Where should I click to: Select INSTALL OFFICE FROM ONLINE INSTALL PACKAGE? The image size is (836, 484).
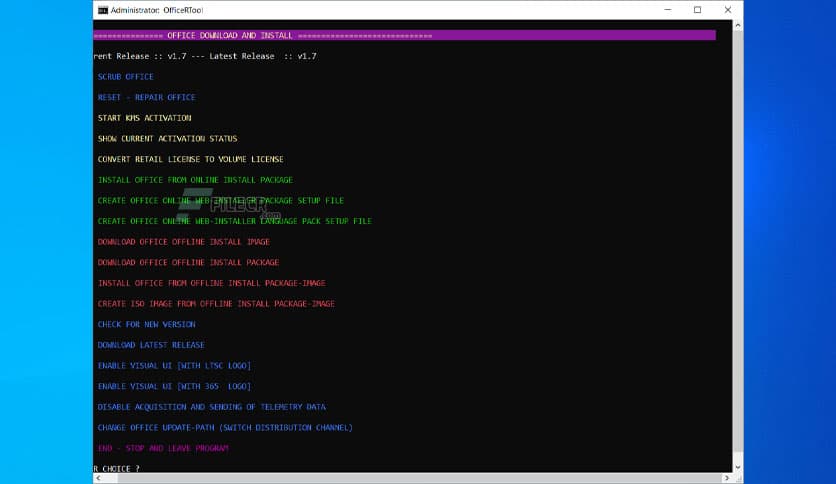coord(195,180)
